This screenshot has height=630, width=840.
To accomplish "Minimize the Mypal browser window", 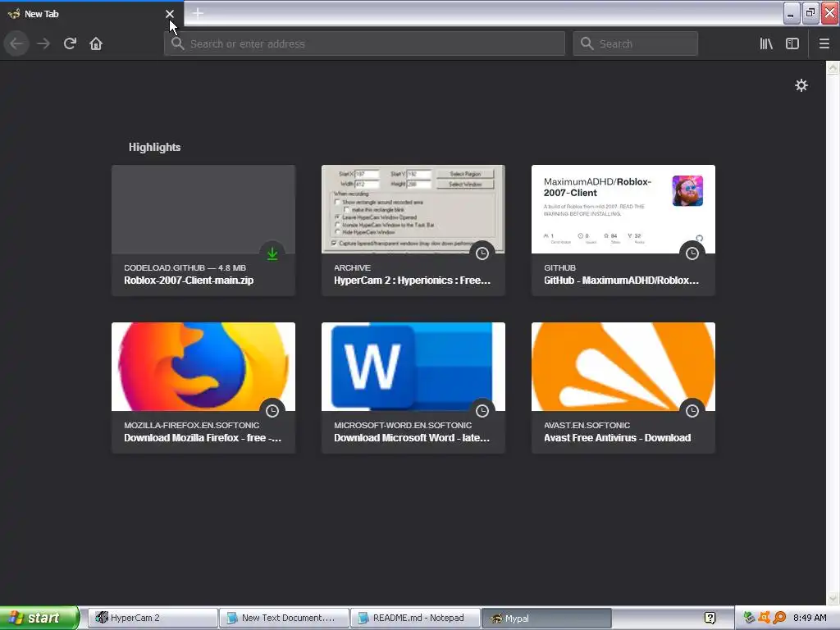I will [792, 13].
